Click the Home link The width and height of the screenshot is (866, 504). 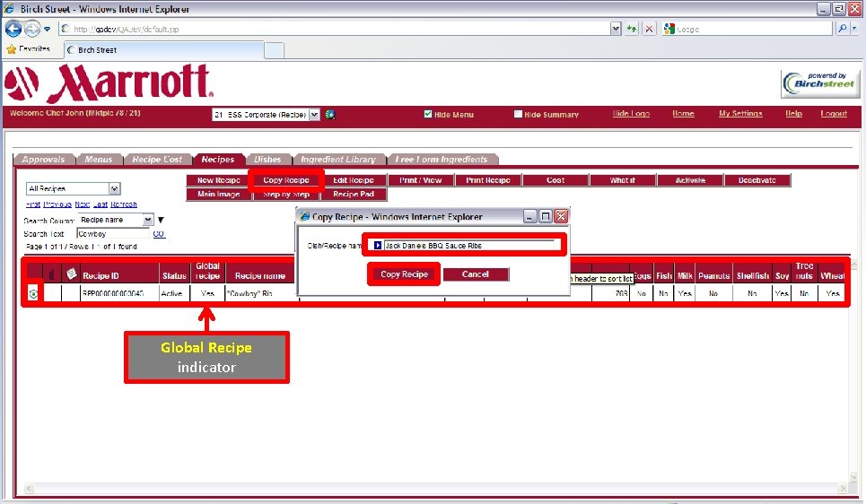(x=683, y=113)
